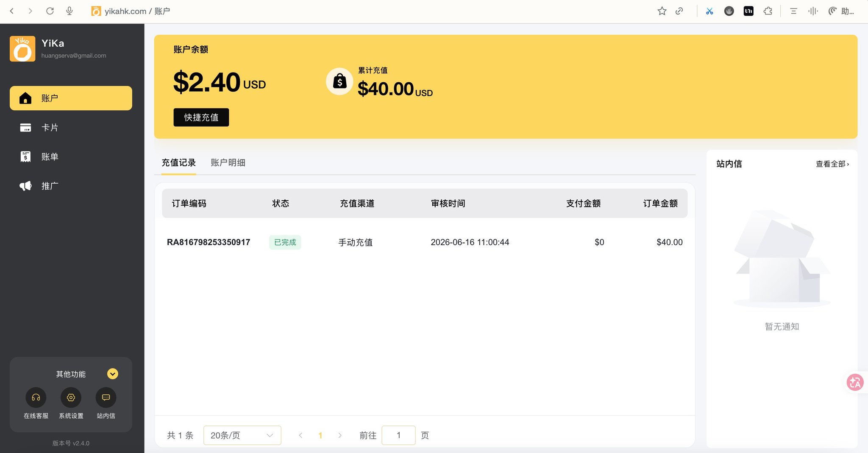Click the 共 1 条 total count text
Screen dimensions: 868x453
coord(180,435)
